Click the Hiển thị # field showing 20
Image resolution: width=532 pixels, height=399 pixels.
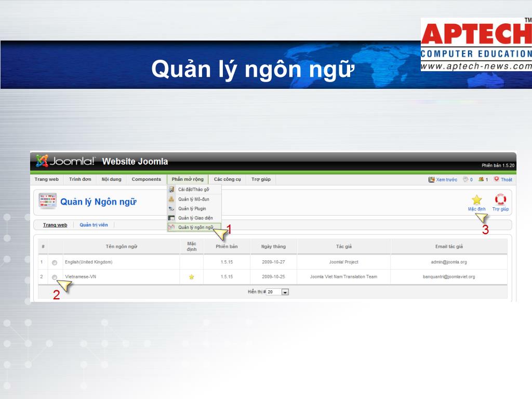pos(274,292)
